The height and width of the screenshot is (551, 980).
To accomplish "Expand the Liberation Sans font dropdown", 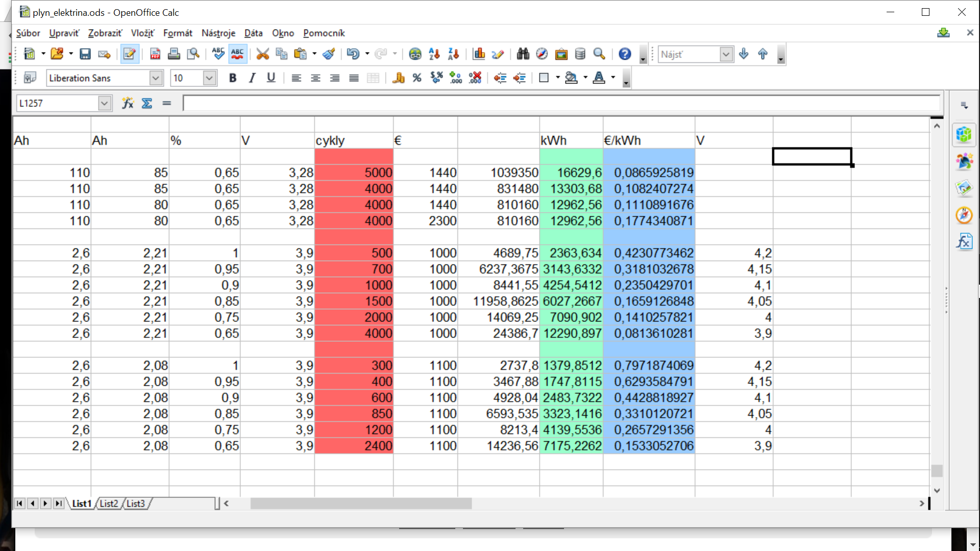I will 156,78.
